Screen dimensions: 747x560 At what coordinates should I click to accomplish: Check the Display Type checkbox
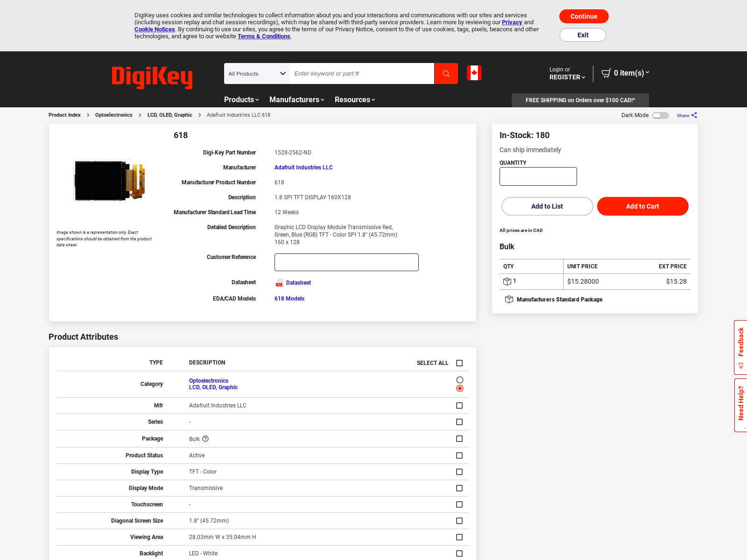pyautogui.click(x=459, y=472)
